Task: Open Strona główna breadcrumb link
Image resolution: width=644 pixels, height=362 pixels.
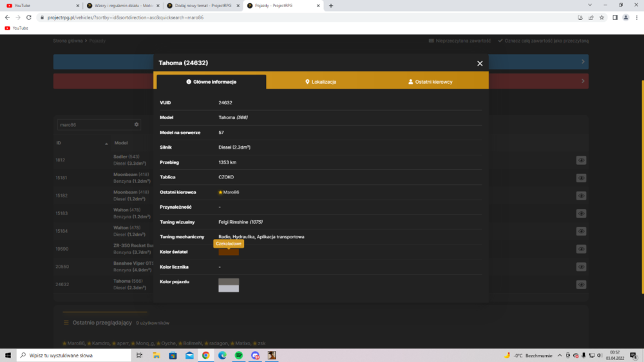Action: [68, 41]
